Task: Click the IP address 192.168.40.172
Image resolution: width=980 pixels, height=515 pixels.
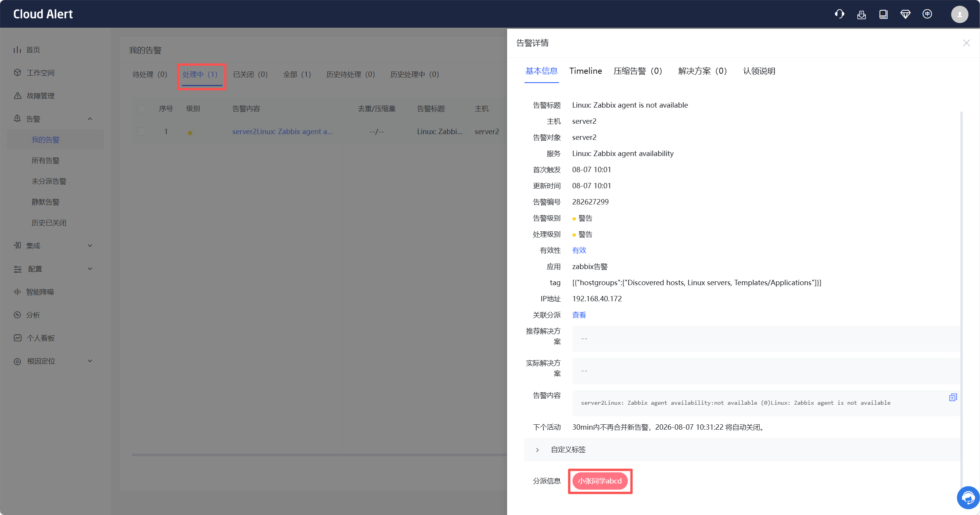Action: click(597, 299)
